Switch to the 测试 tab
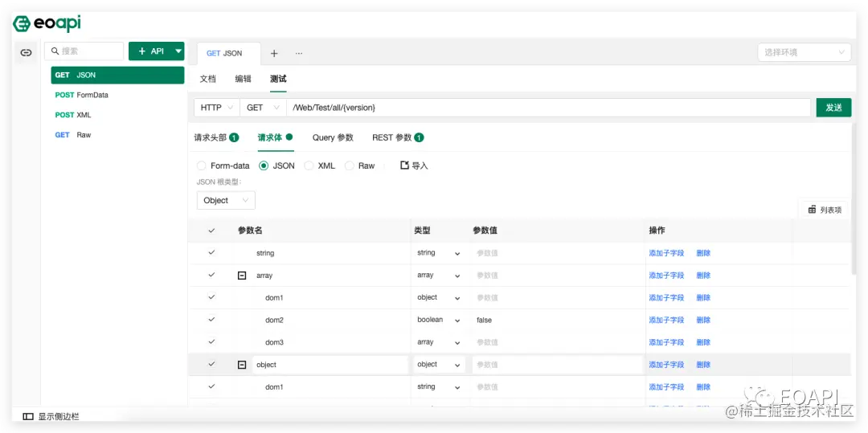This screenshot has width=868, height=433. click(278, 79)
